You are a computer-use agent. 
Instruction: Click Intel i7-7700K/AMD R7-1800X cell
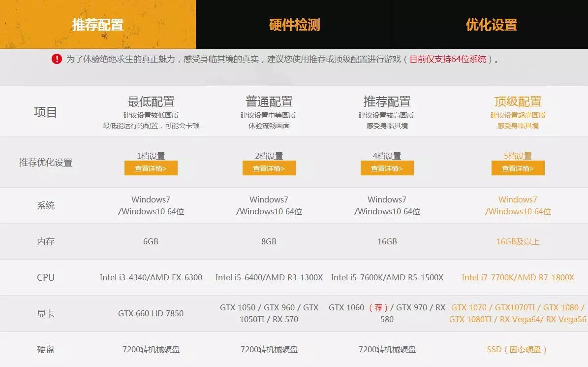[x=518, y=277]
